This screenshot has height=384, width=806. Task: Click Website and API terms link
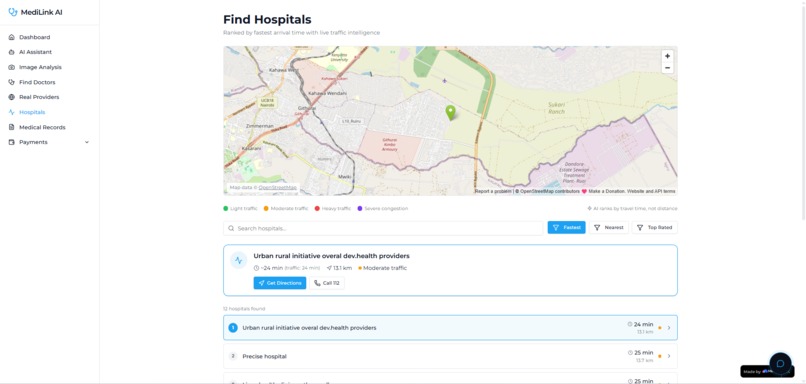pyautogui.click(x=651, y=191)
